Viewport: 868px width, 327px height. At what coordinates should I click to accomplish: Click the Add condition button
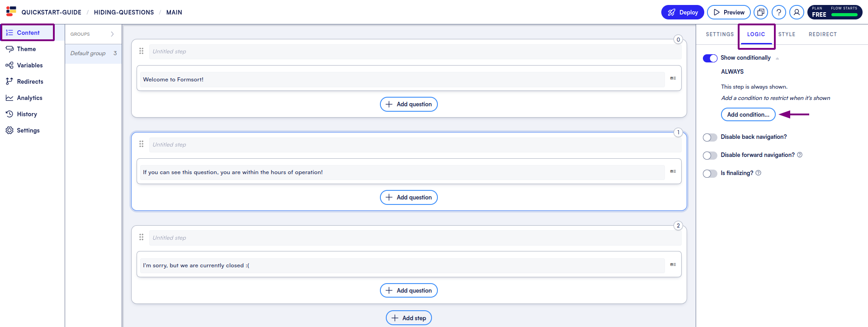748,115
